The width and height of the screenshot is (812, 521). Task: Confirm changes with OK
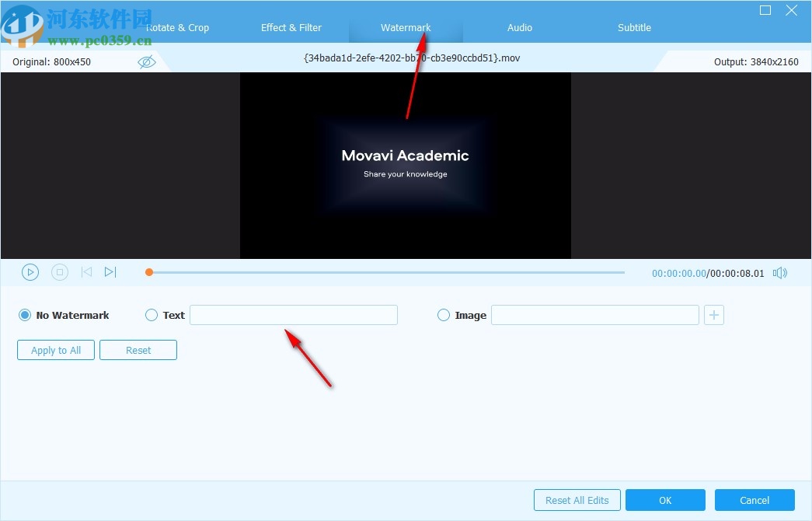coord(665,500)
